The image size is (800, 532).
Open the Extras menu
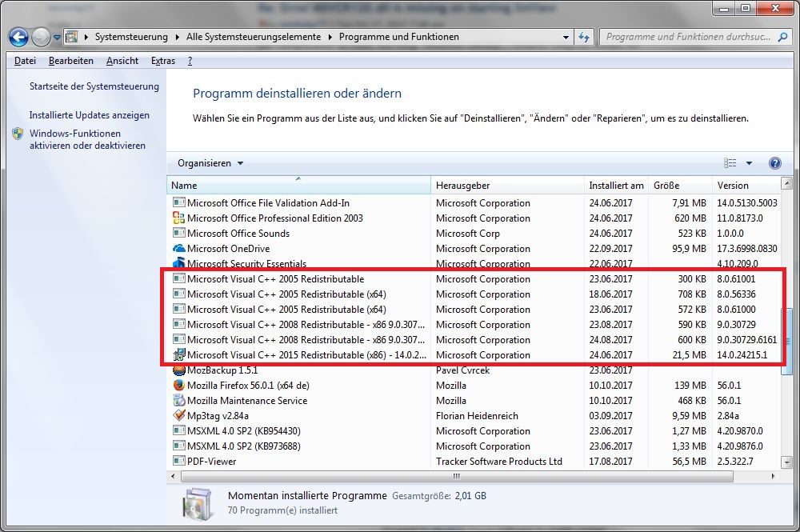pyautogui.click(x=163, y=61)
